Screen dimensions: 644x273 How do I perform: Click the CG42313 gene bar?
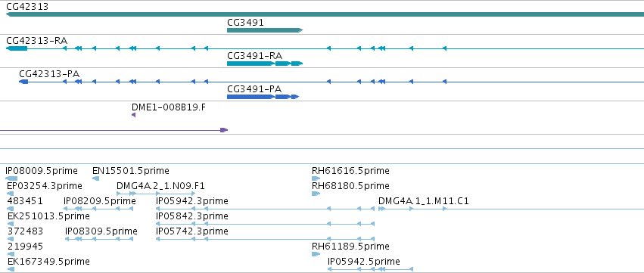pyautogui.click(x=325, y=14)
